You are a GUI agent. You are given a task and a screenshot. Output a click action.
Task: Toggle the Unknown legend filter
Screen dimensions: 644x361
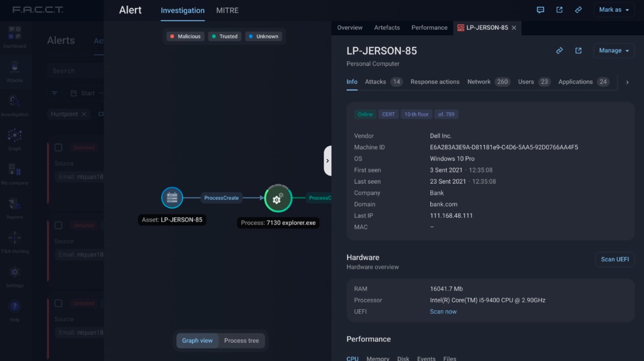coord(263,37)
